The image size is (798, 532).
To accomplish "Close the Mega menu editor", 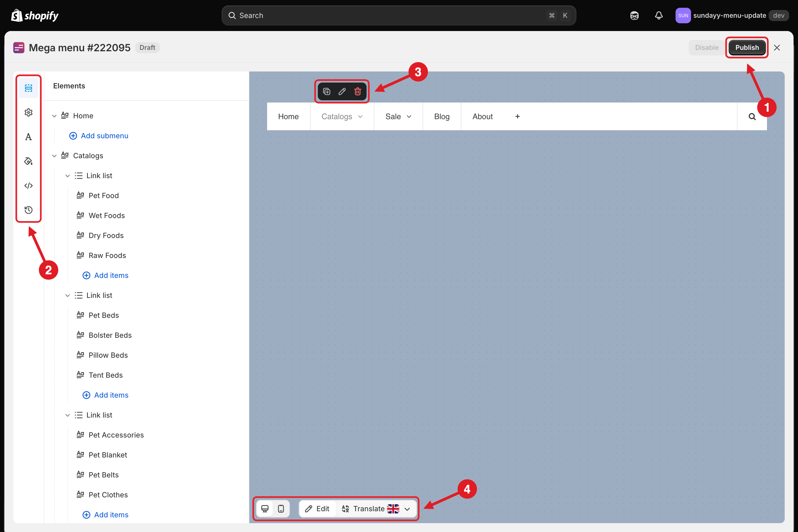I will coord(777,47).
